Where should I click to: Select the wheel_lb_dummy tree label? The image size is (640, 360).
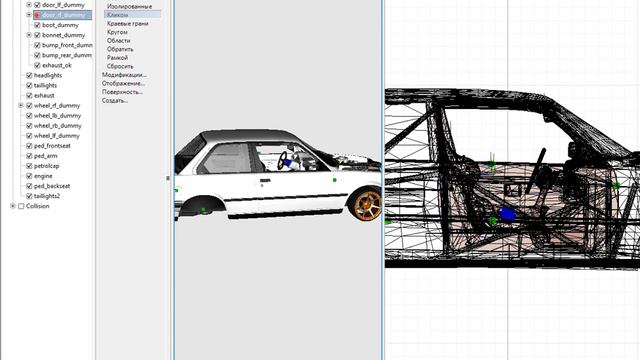coord(58,116)
